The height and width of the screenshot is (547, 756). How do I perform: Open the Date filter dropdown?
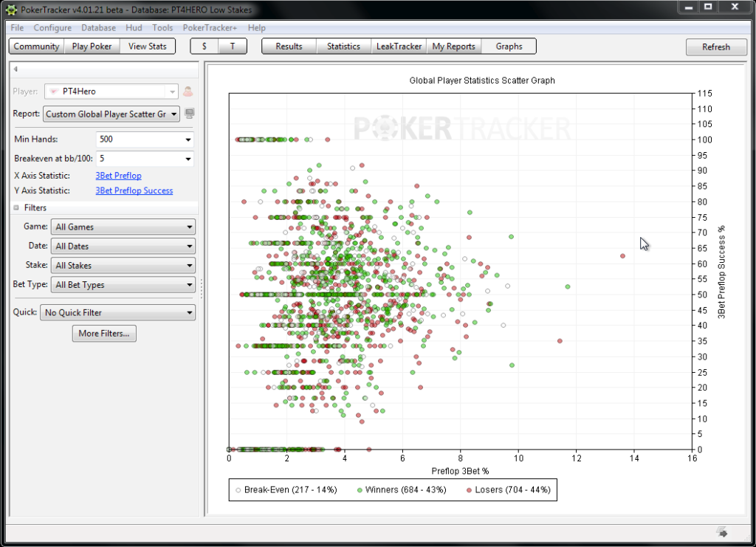(x=123, y=247)
